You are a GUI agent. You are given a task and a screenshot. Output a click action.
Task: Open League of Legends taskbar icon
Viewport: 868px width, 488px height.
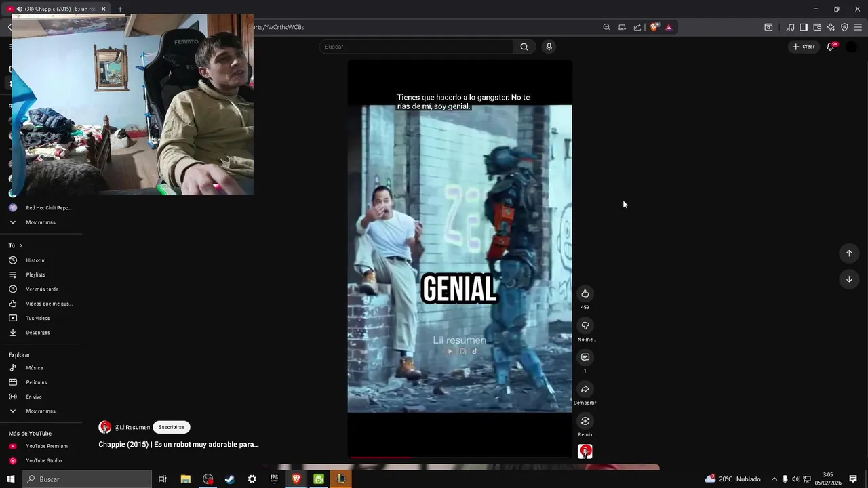pos(340,479)
